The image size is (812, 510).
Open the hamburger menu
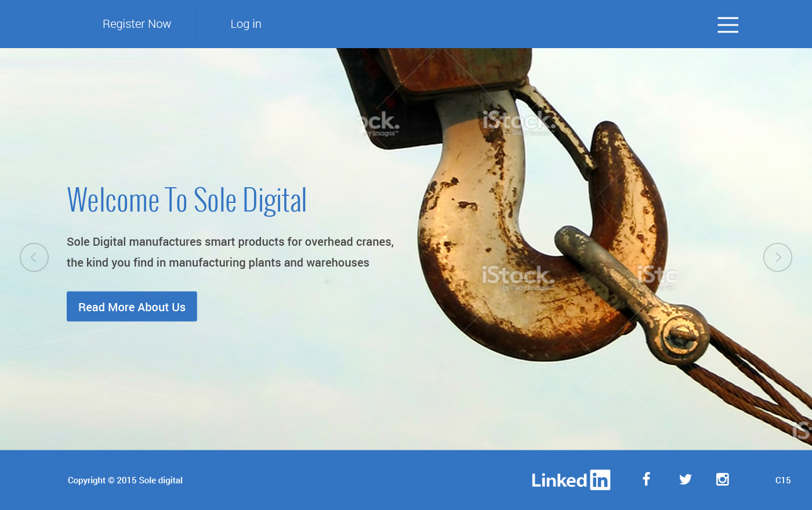(727, 24)
